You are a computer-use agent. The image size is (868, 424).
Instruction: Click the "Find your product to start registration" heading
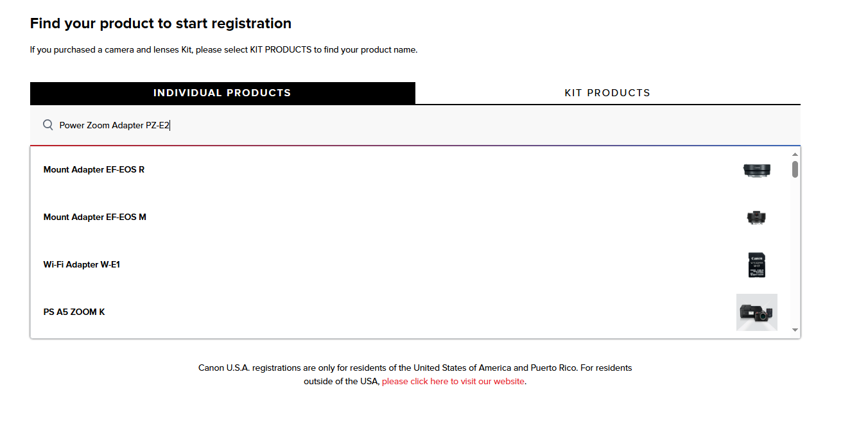click(161, 24)
